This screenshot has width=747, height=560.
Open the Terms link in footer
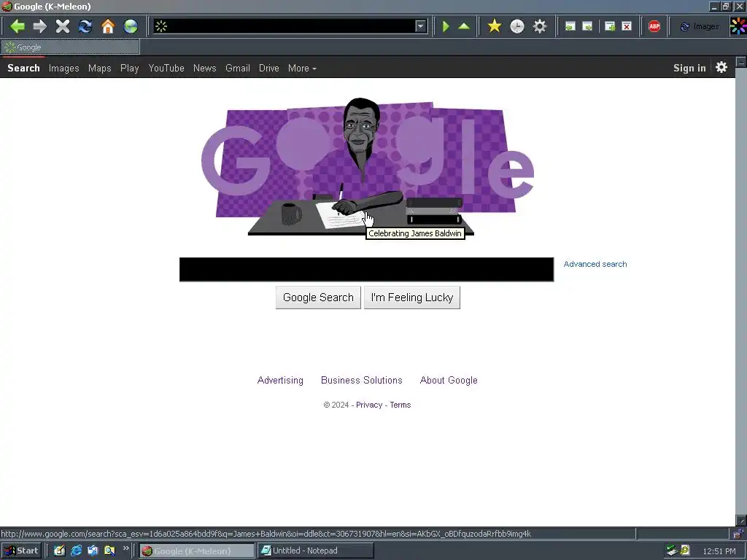[x=400, y=405]
